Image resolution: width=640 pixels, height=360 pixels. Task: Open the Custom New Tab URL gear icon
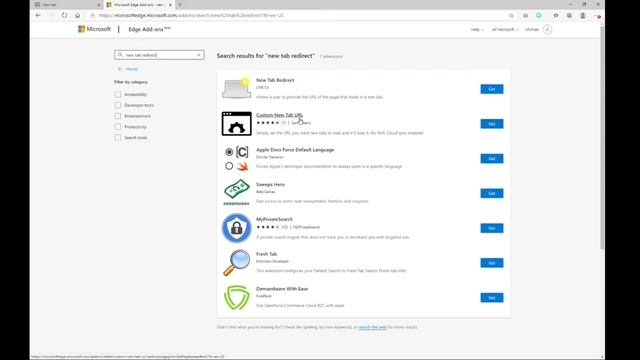coord(236,123)
